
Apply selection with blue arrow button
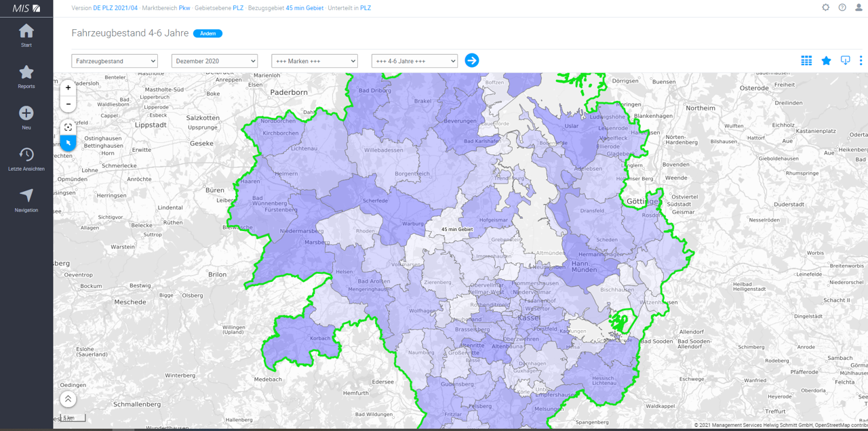[472, 60]
